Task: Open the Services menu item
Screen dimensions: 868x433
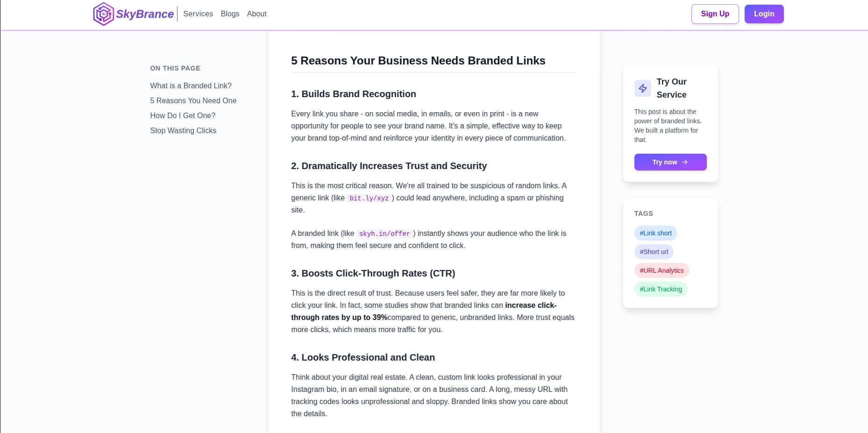Action: click(x=198, y=14)
